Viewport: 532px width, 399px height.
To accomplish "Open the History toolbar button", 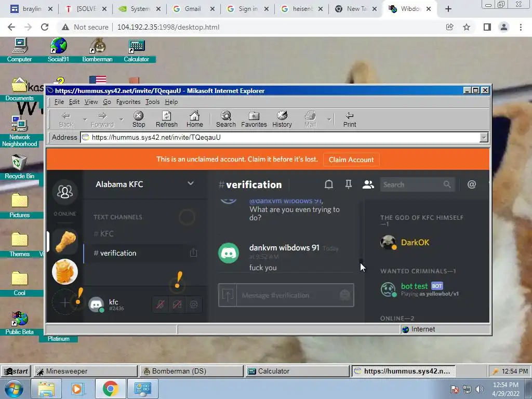I will coord(282,119).
